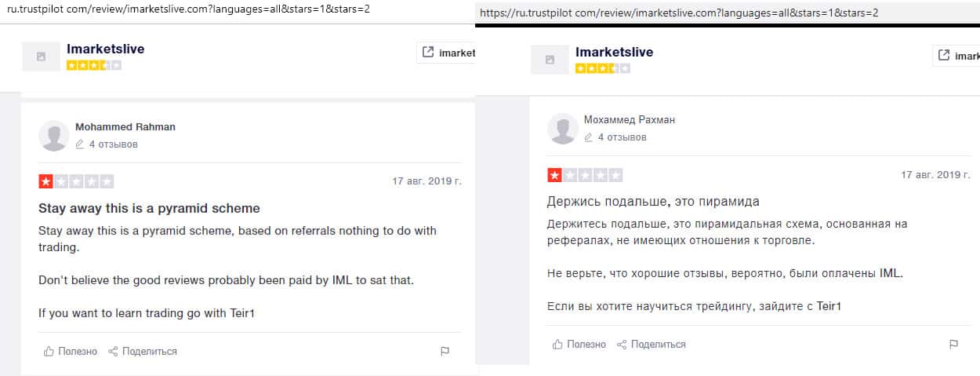The width and height of the screenshot is (980, 376).
Task: Open the 'Держись подальше, это пирамида' review title
Action: (653, 202)
